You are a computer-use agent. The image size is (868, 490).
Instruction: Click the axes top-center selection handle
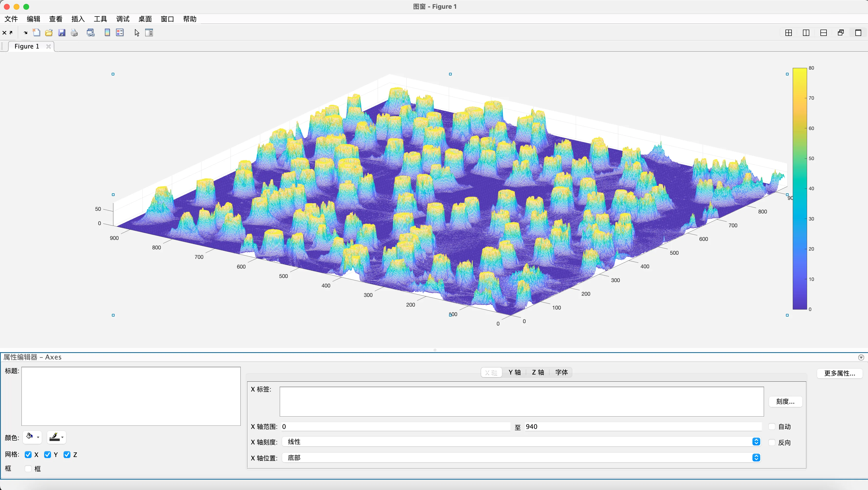coord(450,74)
